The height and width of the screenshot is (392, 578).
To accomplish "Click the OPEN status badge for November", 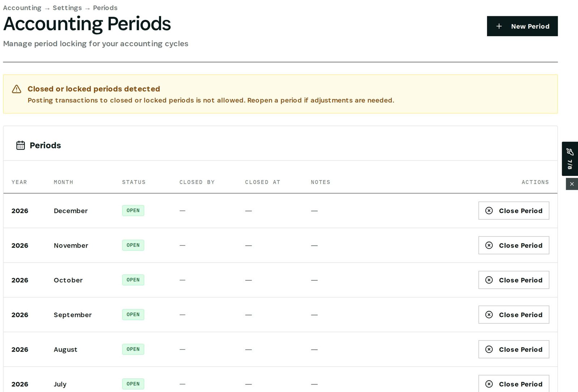I will (133, 245).
